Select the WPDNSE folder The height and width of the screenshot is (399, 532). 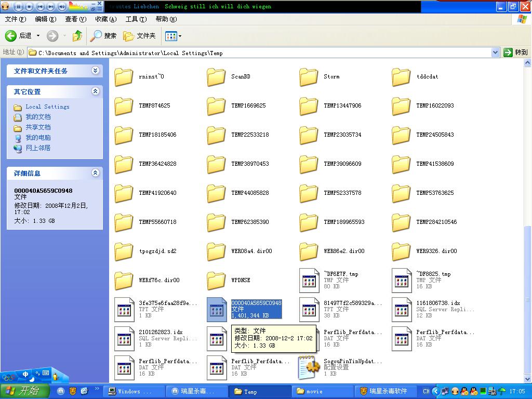[x=216, y=281]
